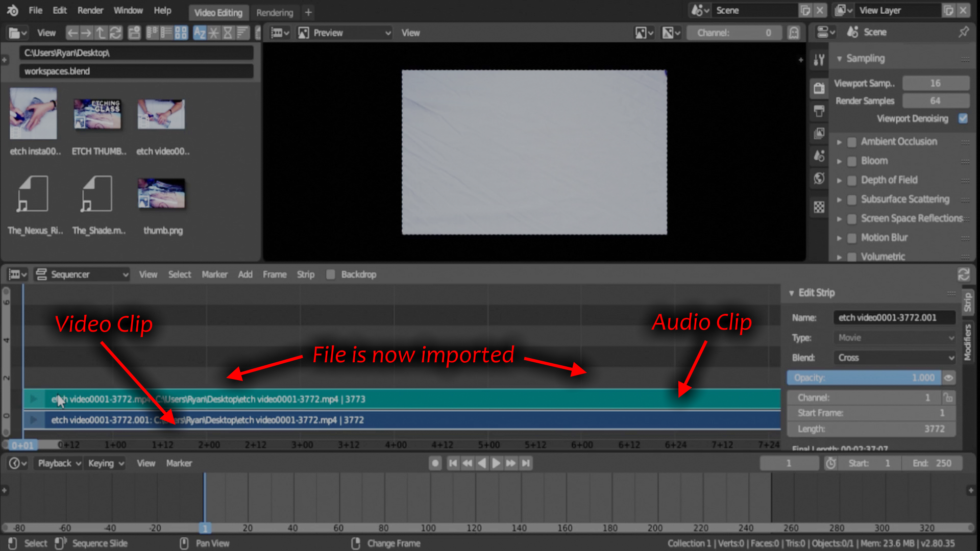
Task: Enable the Ambient Occlusion checkbox
Action: [x=851, y=141]
